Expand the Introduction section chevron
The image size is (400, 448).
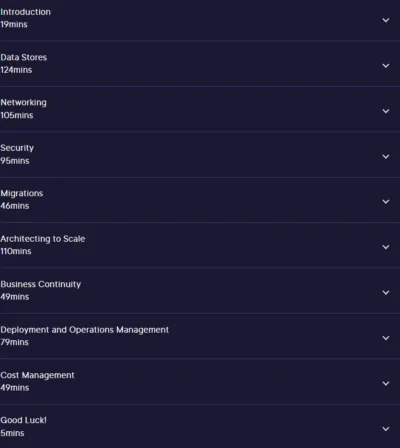pos(386,20)
